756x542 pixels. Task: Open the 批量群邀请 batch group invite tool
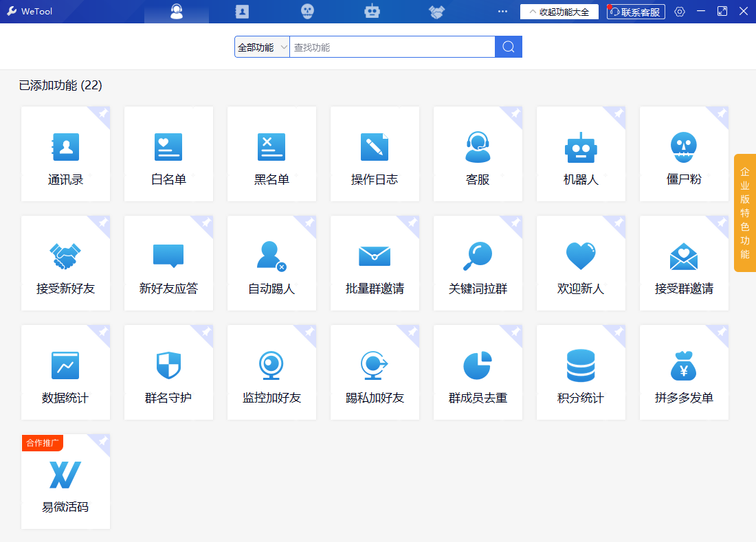(375, 262)
